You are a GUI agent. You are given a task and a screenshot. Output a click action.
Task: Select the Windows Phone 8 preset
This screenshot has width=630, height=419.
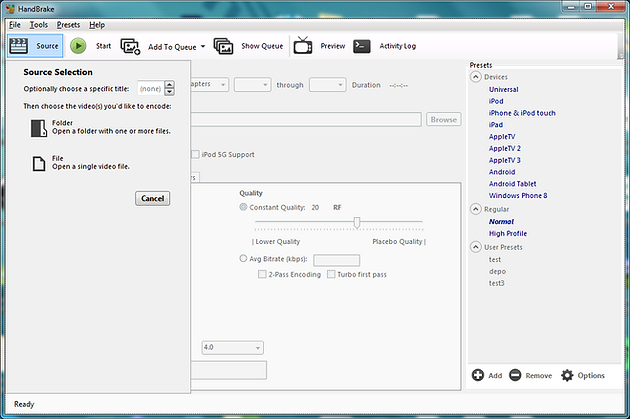click(x=518, y=195)
